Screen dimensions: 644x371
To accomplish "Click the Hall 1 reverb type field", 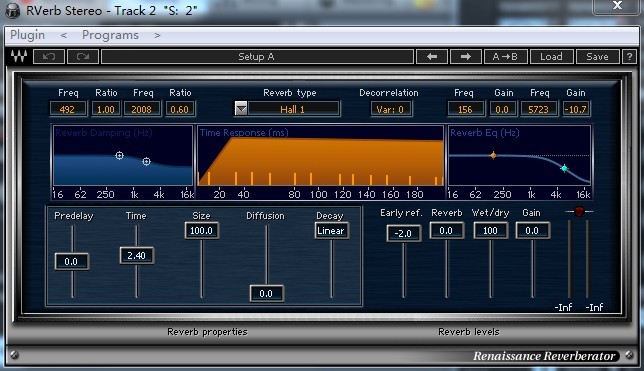I will 293,109.
